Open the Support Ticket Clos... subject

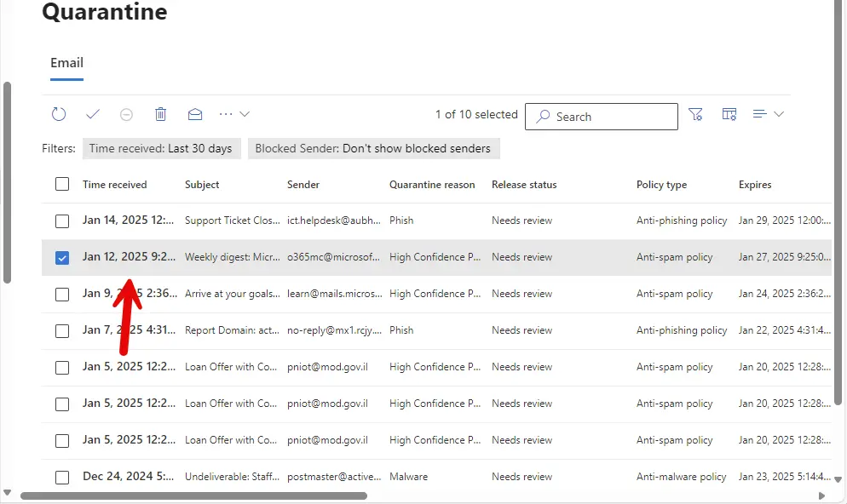(x=233, y=220)
